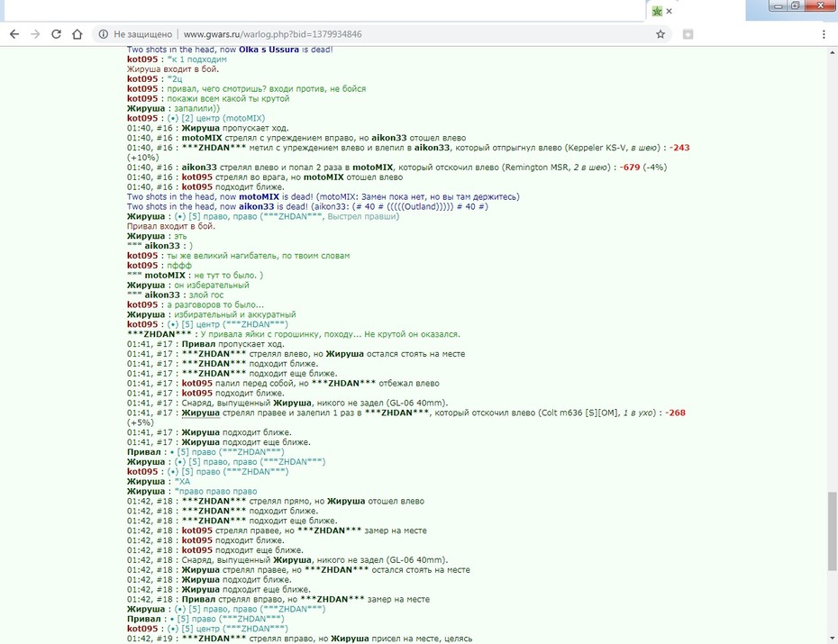Click 'привал, чего смотришь?' chat message
Screen dimensions: 838x644
pos(266,88)
